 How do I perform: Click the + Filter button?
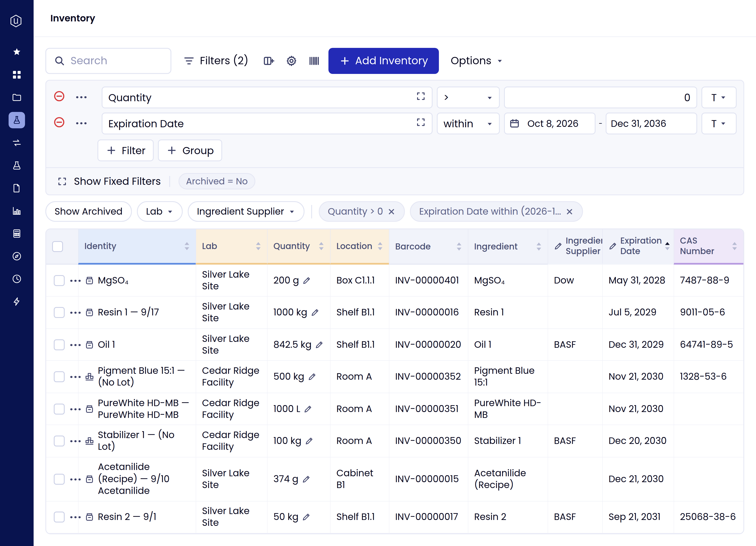click(126, 150)
